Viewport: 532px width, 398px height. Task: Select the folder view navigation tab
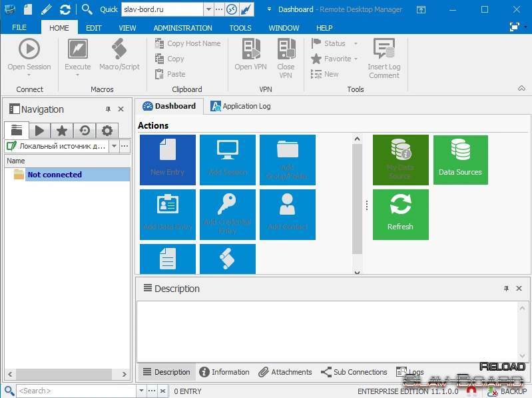pyautogui.click(x=17, y=131)
